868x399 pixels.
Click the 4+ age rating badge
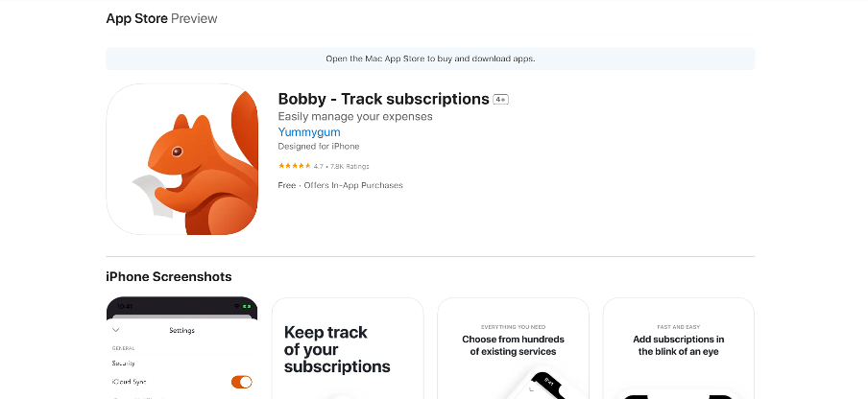coord(500,99)
